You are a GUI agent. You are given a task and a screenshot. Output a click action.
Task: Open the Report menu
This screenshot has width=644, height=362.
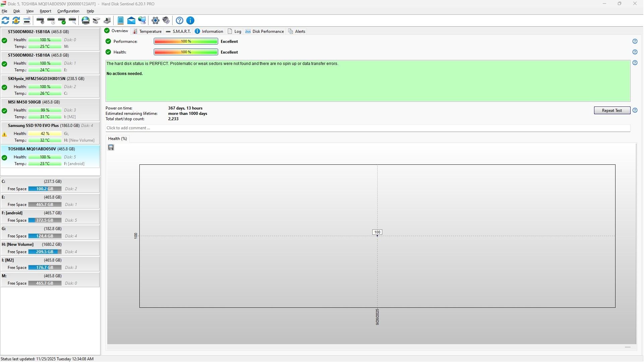(45, 11)
